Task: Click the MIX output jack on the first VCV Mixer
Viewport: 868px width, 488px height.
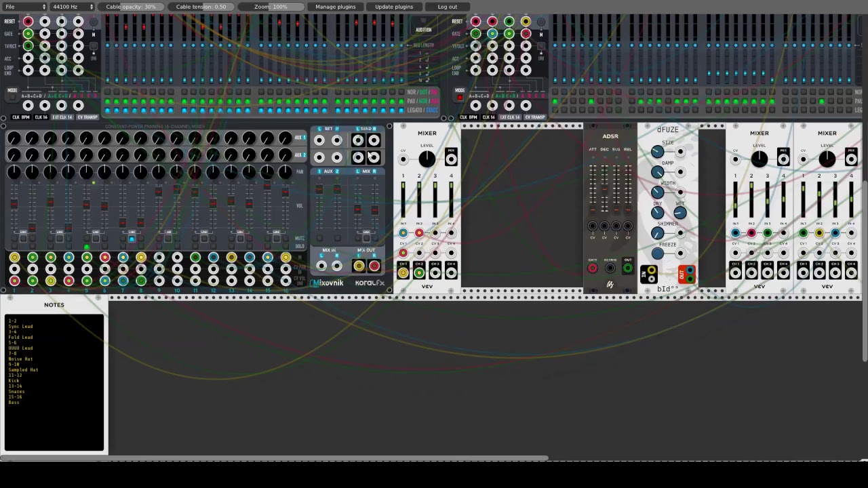Action: (451, 159)
